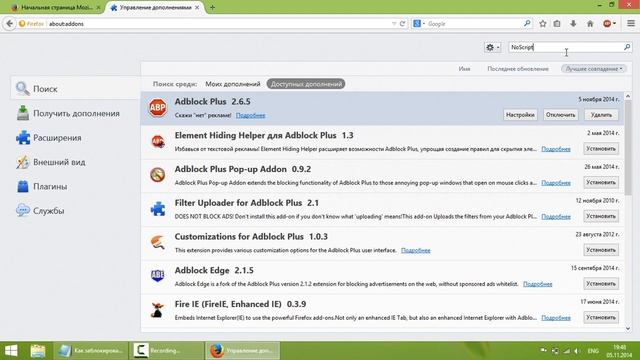
Task: Open the Firefox hamburger menu
Action: 631,24
